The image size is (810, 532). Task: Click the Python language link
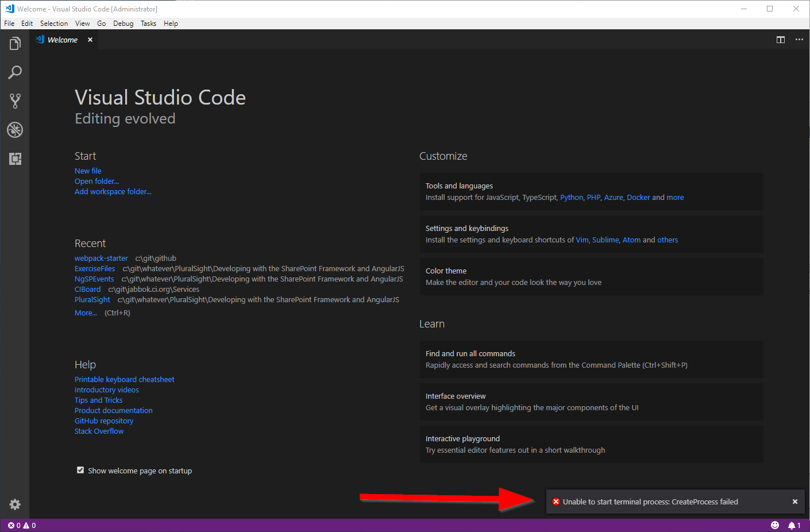[572, 197]
